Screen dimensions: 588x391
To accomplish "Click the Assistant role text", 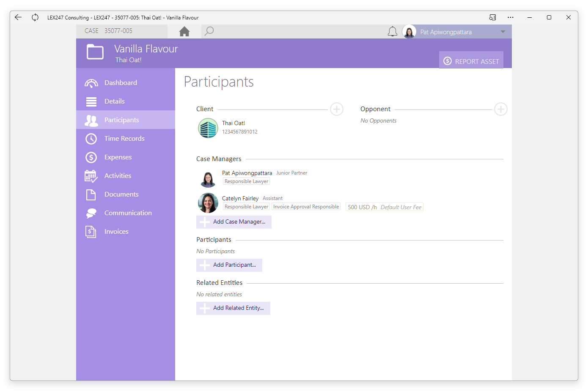I will point(272,198).
